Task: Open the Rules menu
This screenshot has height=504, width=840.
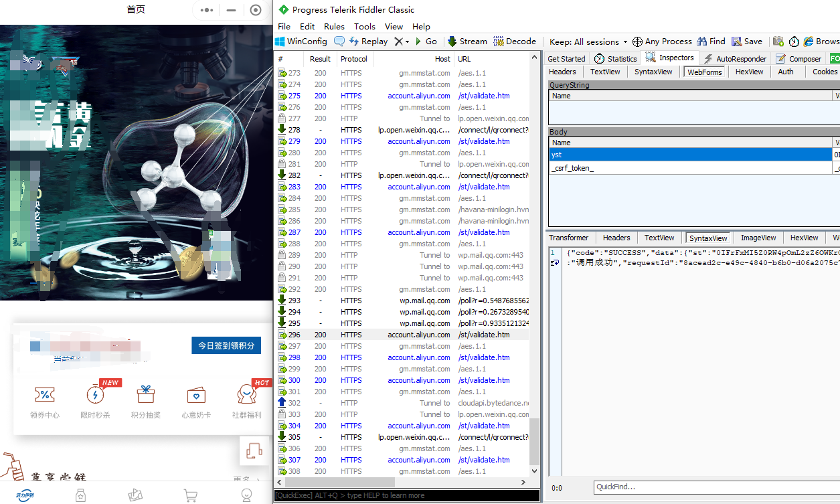Action: coord(336,26)
